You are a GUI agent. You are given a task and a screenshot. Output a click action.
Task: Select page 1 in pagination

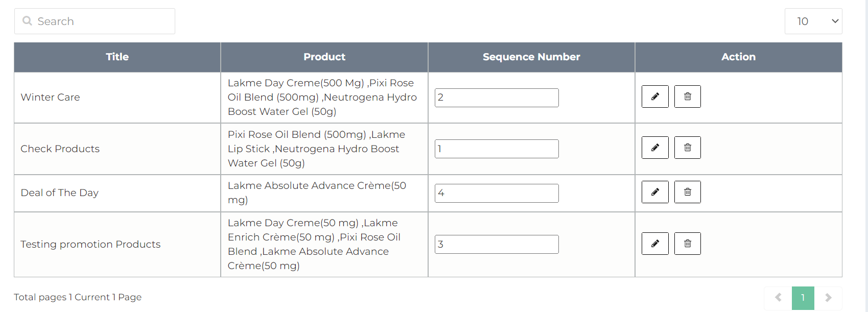(x=803, y=298)
